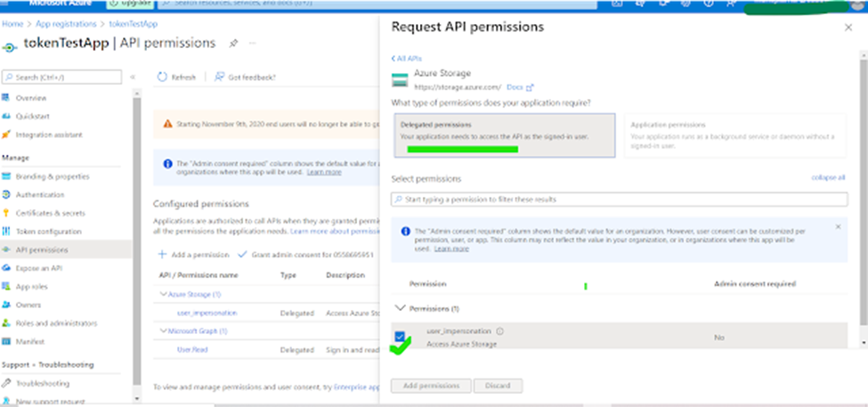The width and height of the screenshot is (868, 407).
Task: Click the 'Configured permissions' heading
Action: [201, 204]
